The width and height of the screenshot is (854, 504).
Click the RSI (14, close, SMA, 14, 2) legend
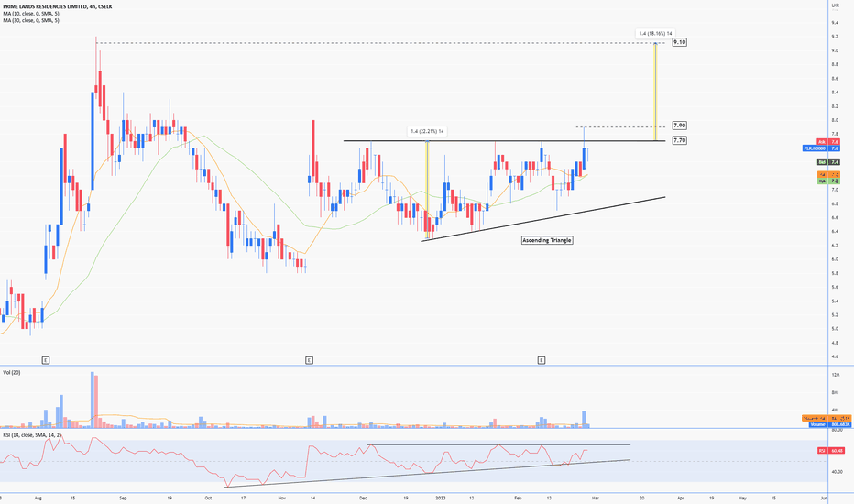(32, 435)
